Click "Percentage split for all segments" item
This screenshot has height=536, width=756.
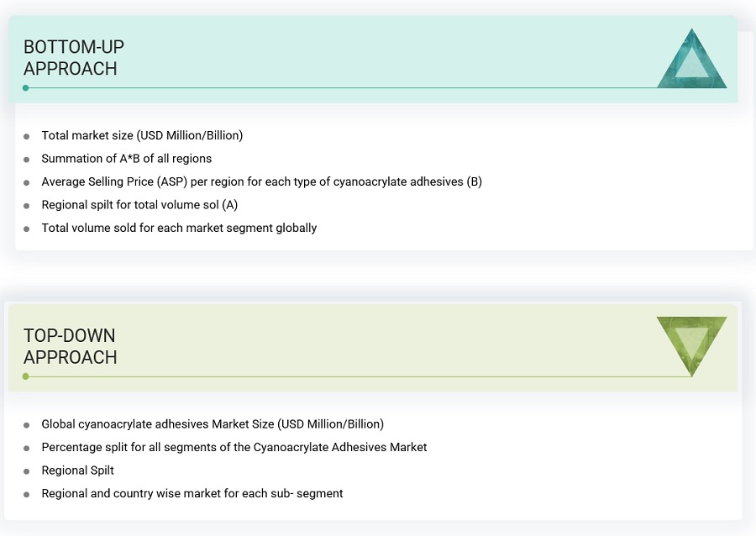(x=234, y=447)
